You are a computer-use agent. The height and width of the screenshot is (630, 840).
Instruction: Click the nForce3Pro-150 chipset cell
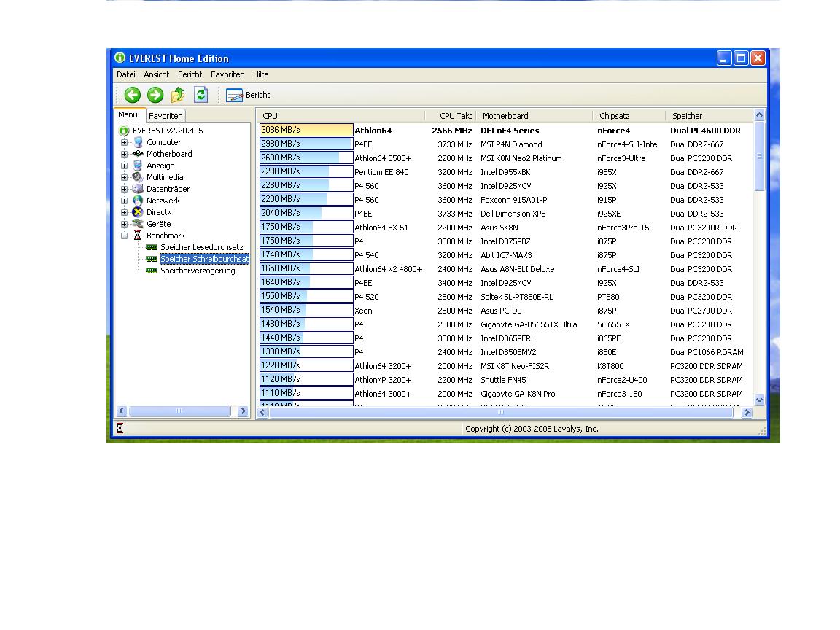pyautogui.click(x=625, y=227)
